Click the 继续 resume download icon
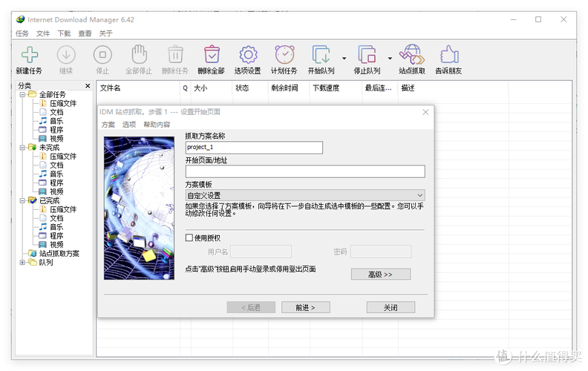 [x=66, y=56]
